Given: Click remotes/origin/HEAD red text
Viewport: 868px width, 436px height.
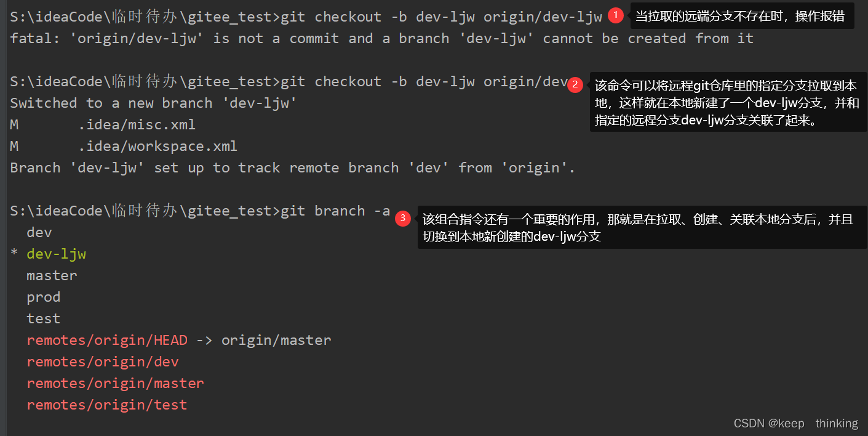Looking at the screenshot, I should [107, 341].
